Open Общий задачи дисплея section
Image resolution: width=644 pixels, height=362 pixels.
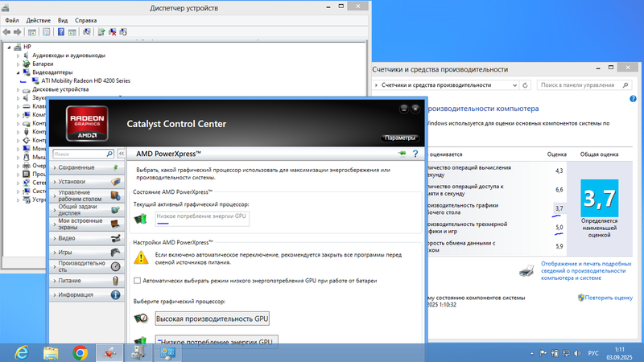click(x=86, y=210)
